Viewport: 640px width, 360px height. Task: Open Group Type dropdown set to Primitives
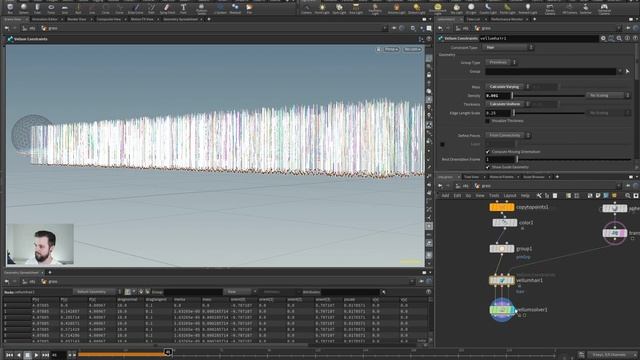[x=501, y=62]
